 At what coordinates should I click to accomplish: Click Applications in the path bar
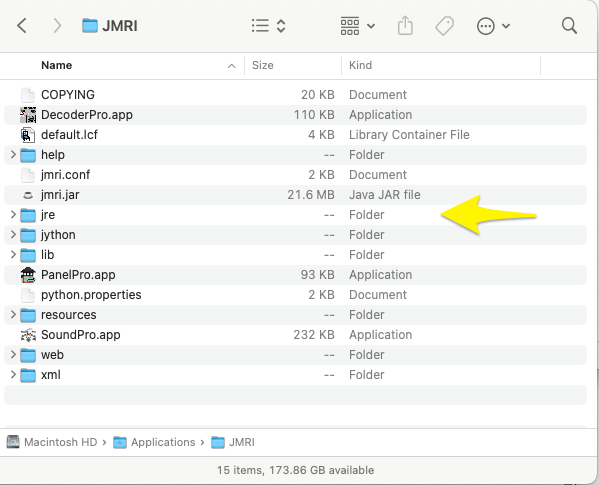coord(163,442)
